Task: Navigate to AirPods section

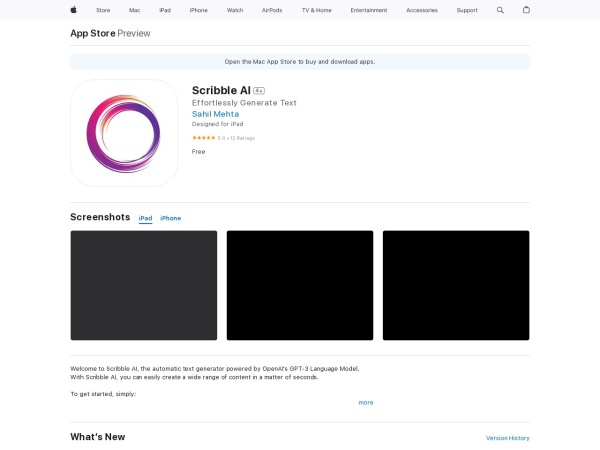Action: tap(272, 10)
